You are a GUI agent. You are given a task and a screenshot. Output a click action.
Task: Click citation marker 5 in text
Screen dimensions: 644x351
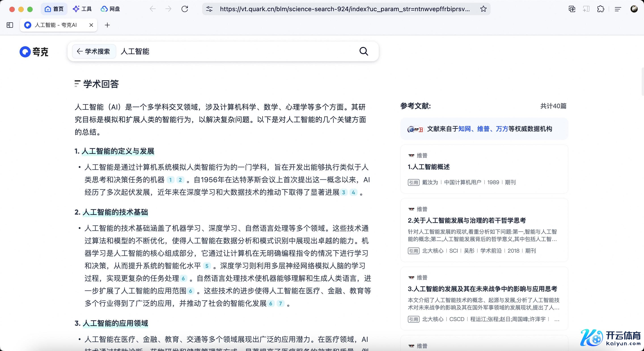coord(207,266)
